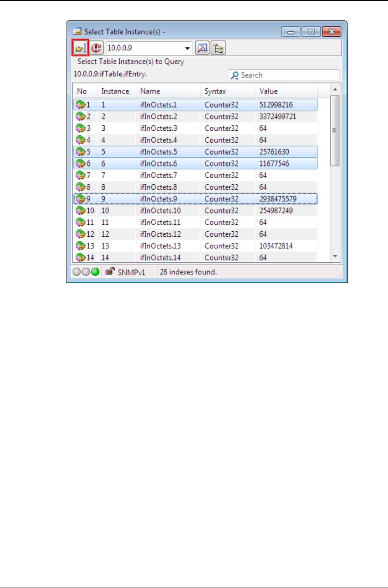The height and width of the screenshot is (588, 388).
Task: Click the SNMPv1 lock icon
Action: (x=110, y=271)
